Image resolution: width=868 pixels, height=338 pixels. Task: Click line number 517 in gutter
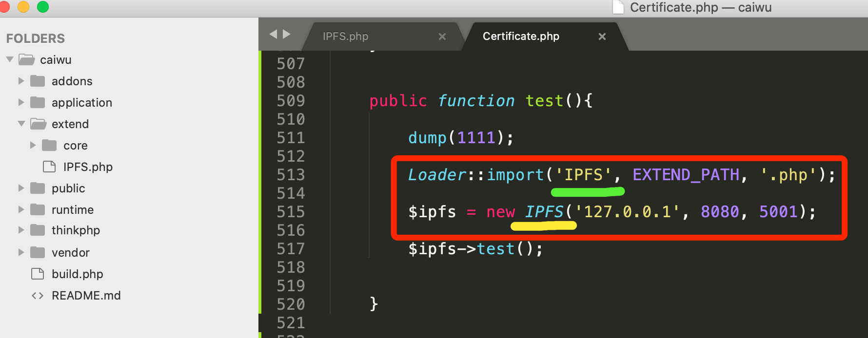(x=291, y=248)
